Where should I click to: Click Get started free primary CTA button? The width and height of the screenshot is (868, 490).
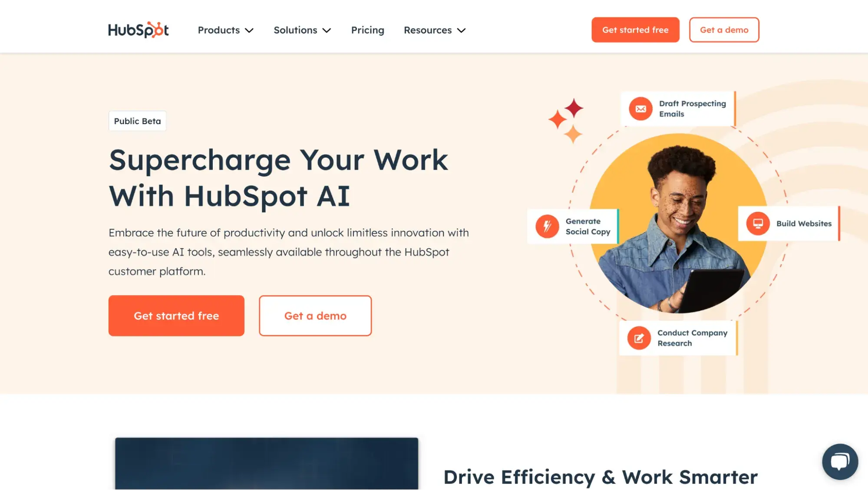[x=176, y=316]
